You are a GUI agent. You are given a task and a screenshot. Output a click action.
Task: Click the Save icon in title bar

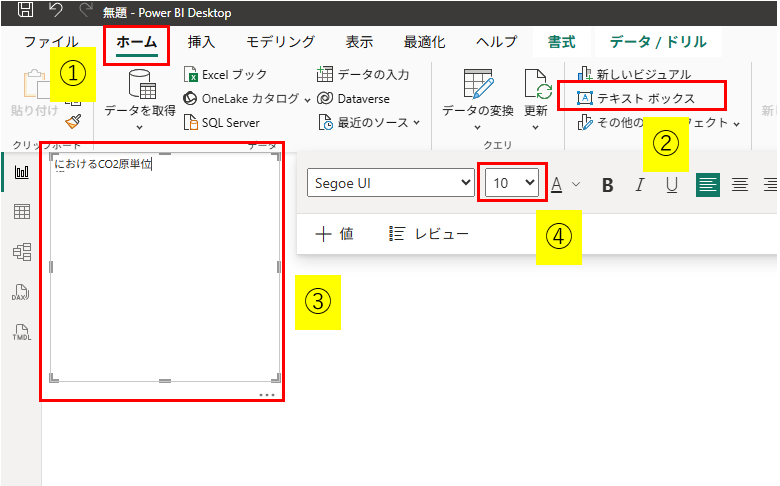point(25,10)
